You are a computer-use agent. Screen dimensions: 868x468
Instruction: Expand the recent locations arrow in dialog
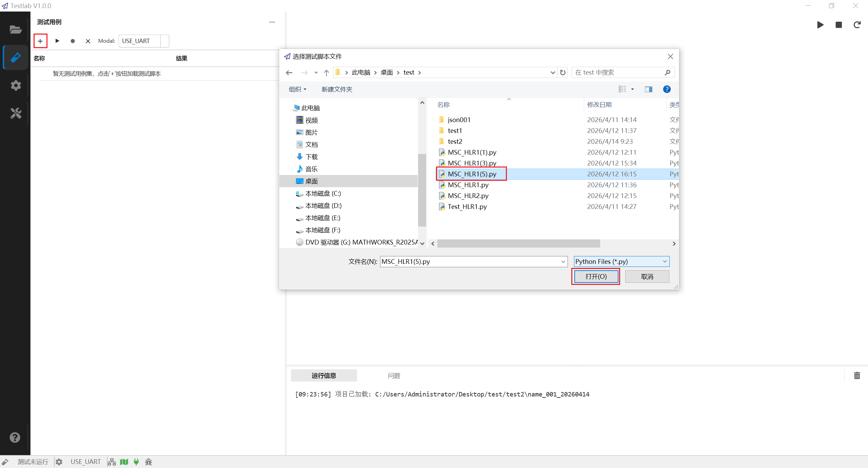coord(316,73)
